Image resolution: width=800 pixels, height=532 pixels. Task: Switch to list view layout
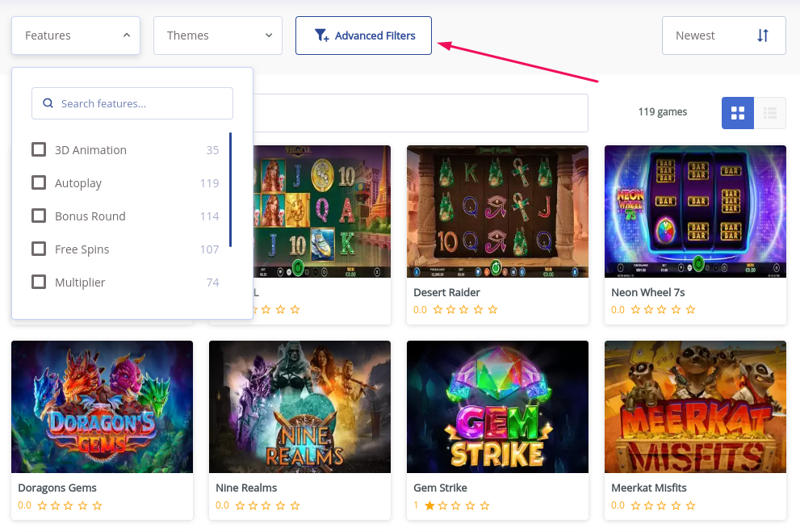tap(769, 113)
